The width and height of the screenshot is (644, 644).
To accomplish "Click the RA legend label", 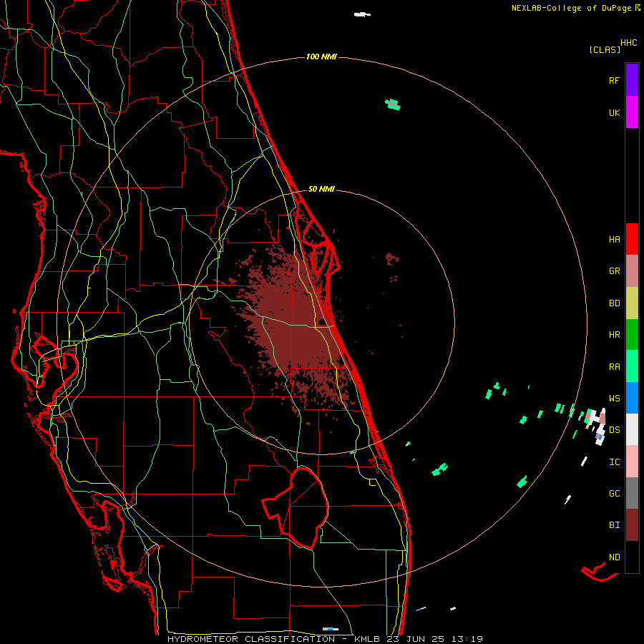I will click(x=614, y=366).
